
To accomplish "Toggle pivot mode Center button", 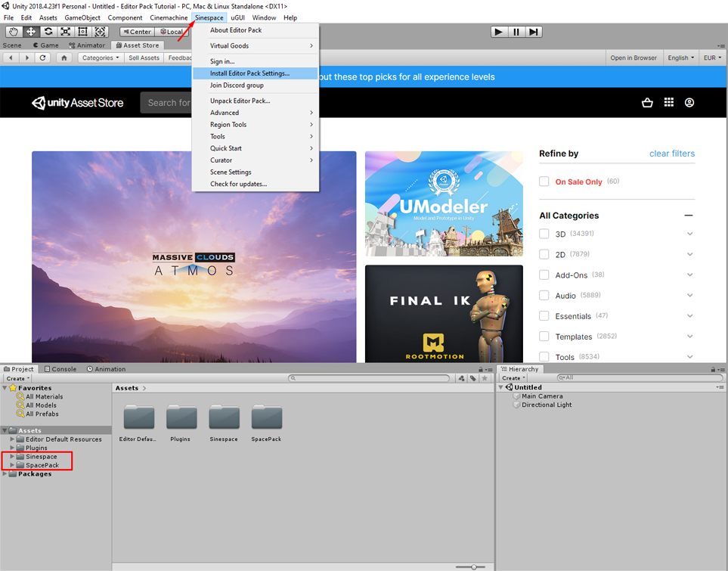I will point(137,32).
